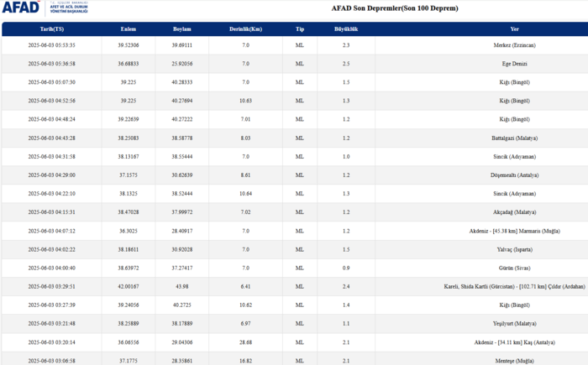Select date 2025-06-03 05:53:35
This screenshot has width=588, height=365.
coord(52,45)
